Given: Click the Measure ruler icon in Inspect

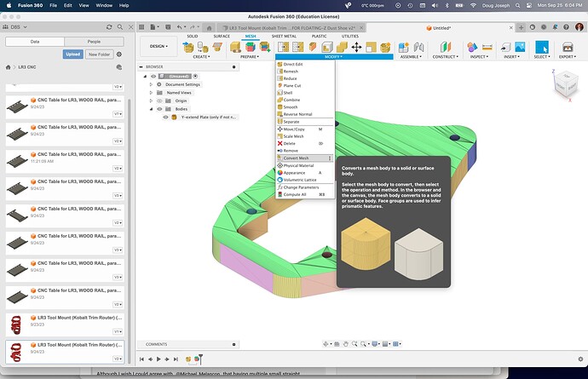Looking at the screenshot, I should 487,47.
